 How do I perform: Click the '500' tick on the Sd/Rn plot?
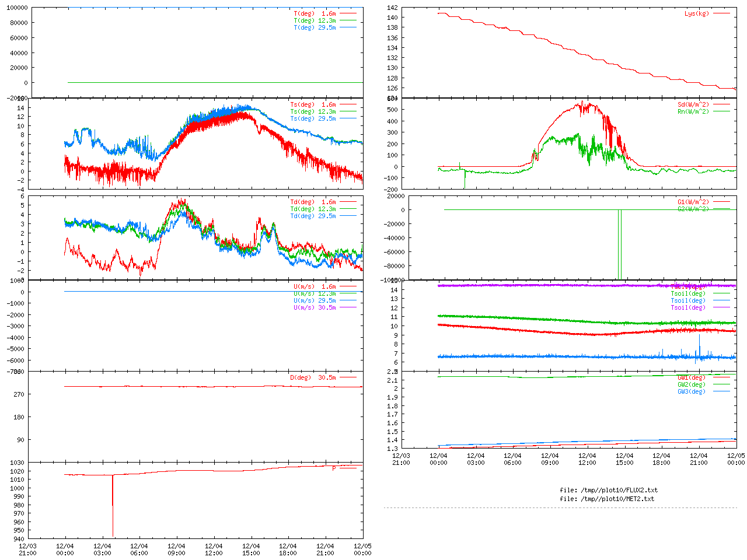click(392, 110)
